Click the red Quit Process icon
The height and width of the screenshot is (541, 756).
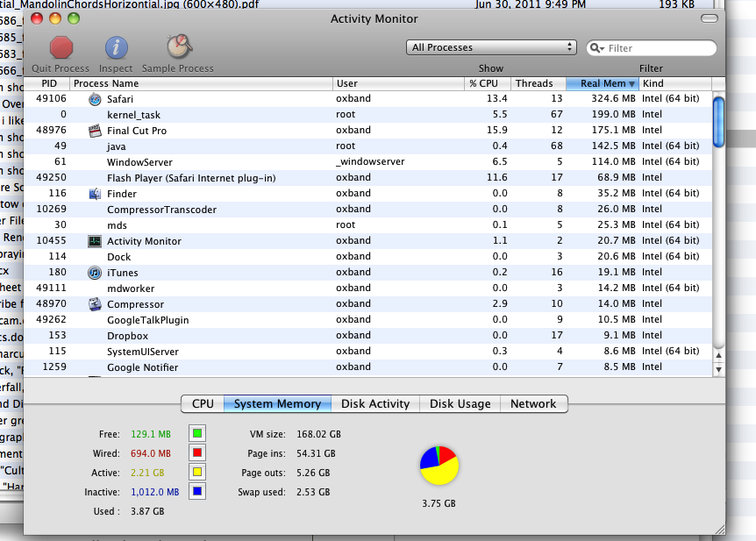pos(61,47)
